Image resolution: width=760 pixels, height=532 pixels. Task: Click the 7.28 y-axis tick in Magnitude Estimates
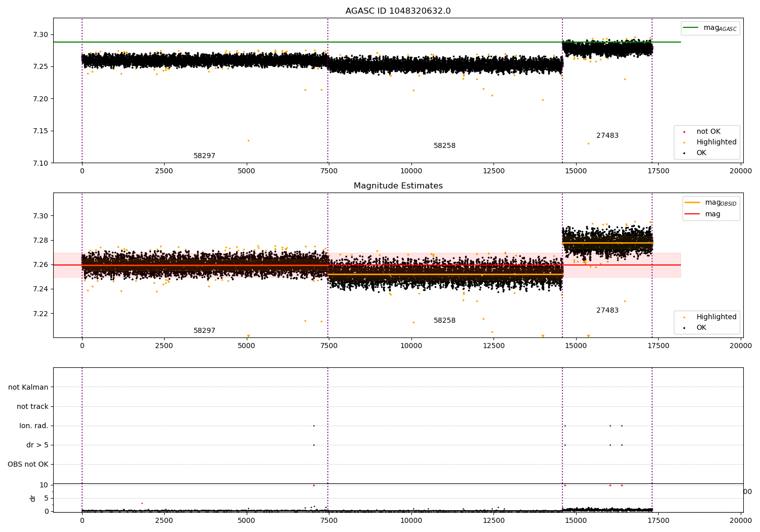pyautogui.click(x=40, y=241)
